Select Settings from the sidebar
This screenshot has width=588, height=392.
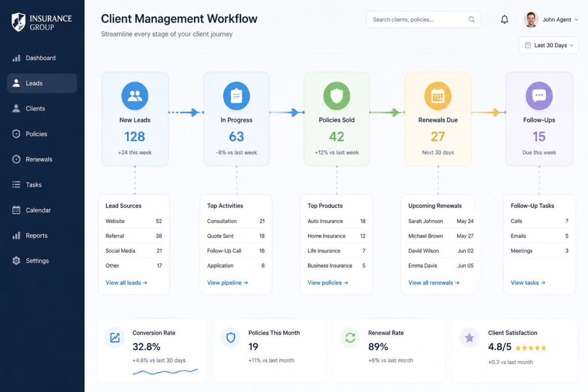pyautogui.click(x=37, y=261)
